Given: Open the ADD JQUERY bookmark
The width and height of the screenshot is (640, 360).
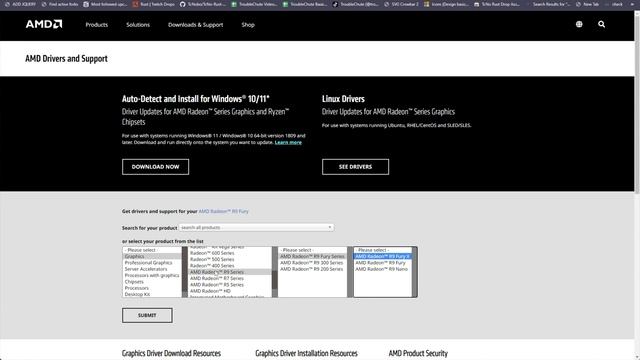Looking at the screenshot, I should [x=20, y=4].
